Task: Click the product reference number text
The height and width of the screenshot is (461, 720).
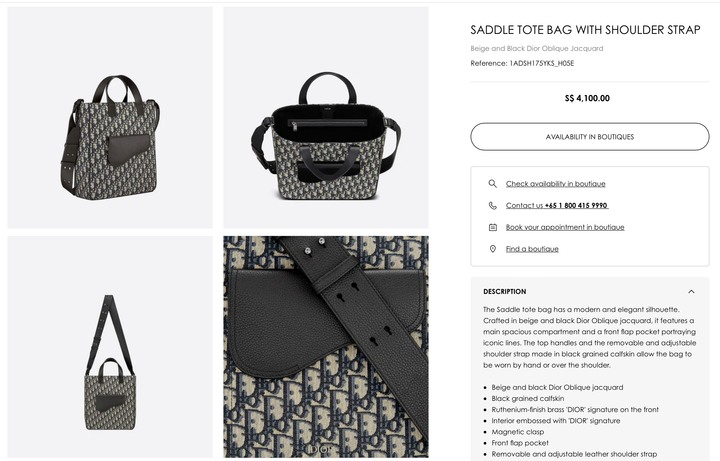Action: tap(522, 63)
